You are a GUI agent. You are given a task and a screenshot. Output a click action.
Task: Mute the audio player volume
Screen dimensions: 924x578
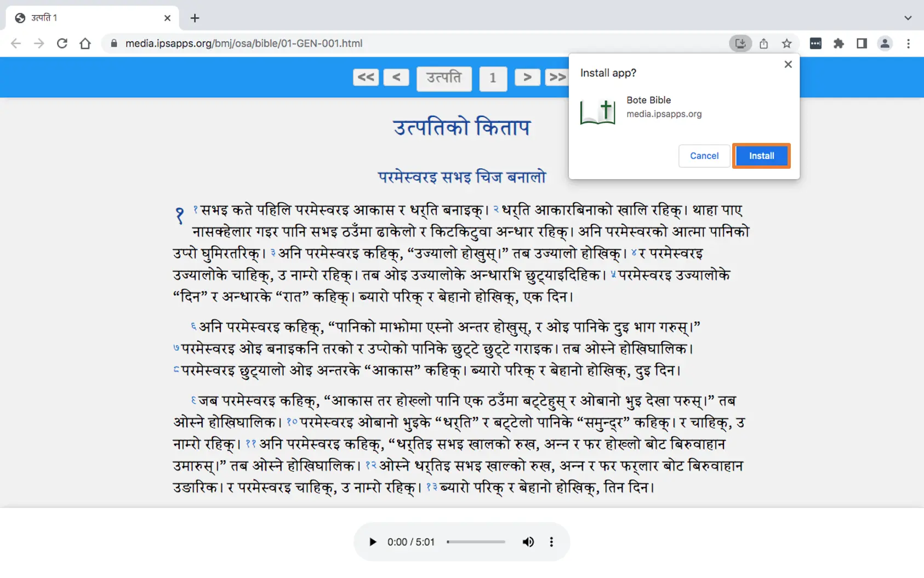pos(528,542)
